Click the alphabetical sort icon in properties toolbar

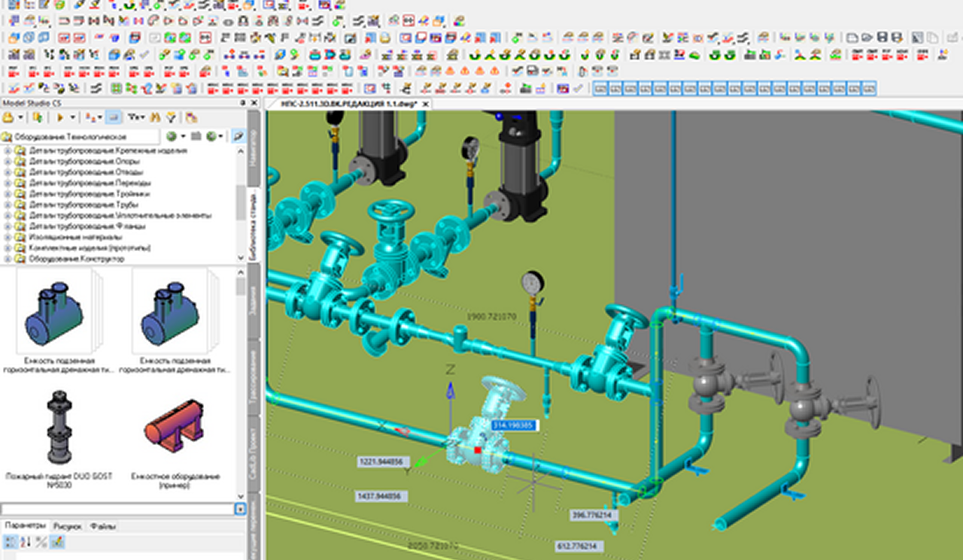coord(26,542)
